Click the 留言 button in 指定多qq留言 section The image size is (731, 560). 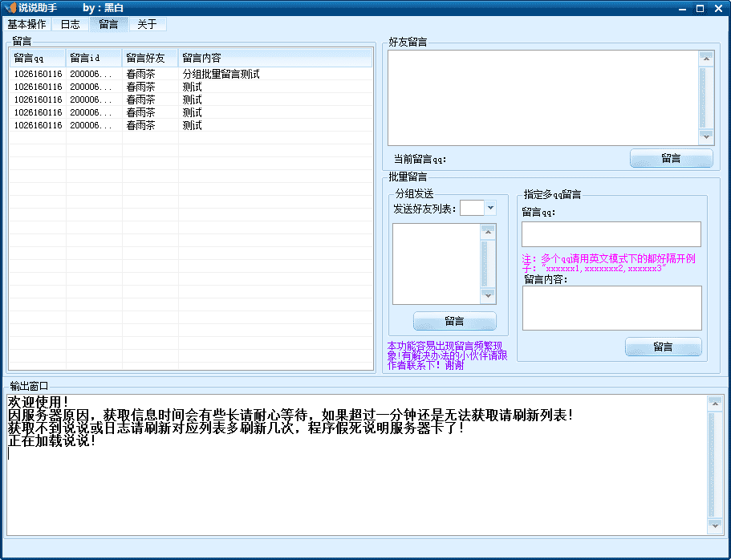(663, 347)
